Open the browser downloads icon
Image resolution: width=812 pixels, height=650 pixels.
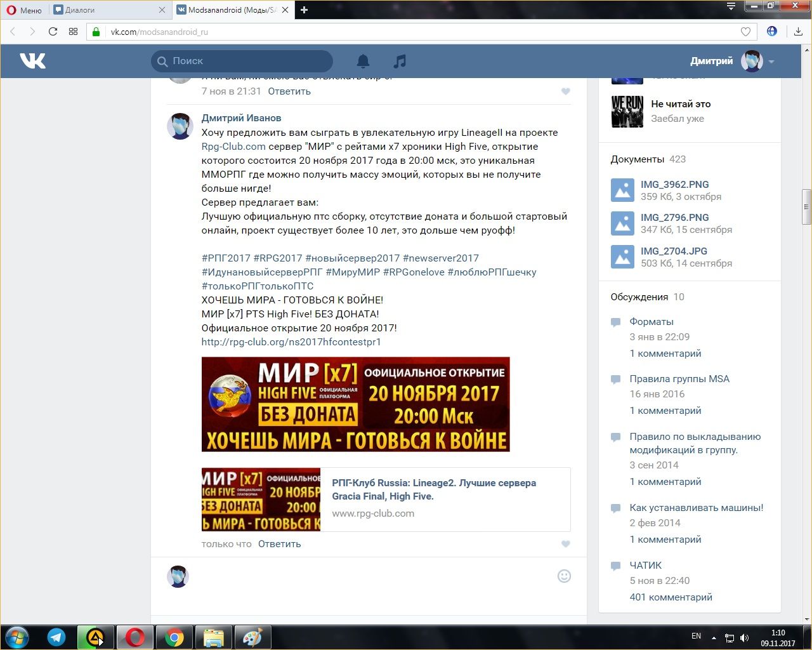point(798,32)
